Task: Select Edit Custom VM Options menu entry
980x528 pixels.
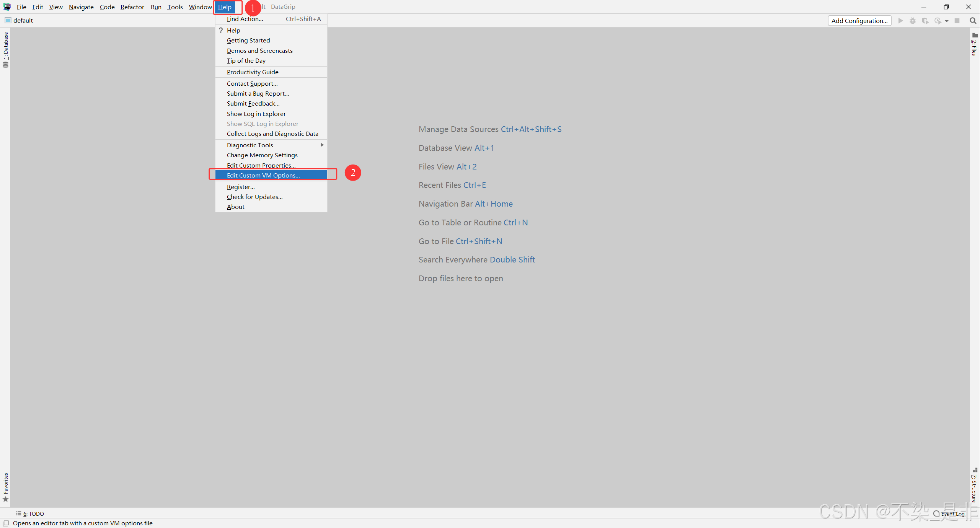Action: [263, 175]
